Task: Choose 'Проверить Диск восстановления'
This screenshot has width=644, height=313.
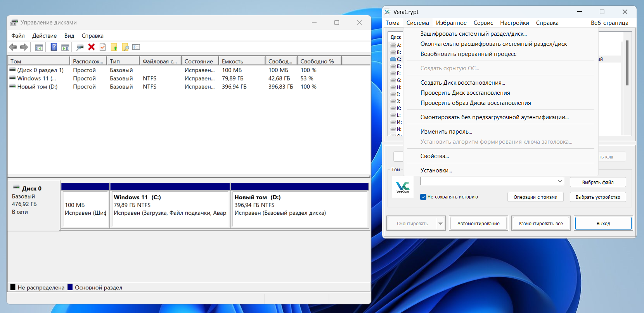Action: (500, 93)
